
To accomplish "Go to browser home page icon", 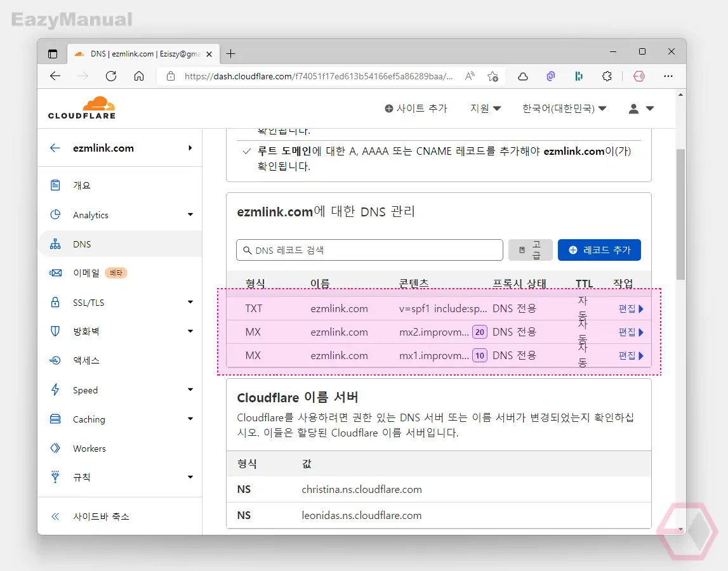I will (x=139, y=76).
